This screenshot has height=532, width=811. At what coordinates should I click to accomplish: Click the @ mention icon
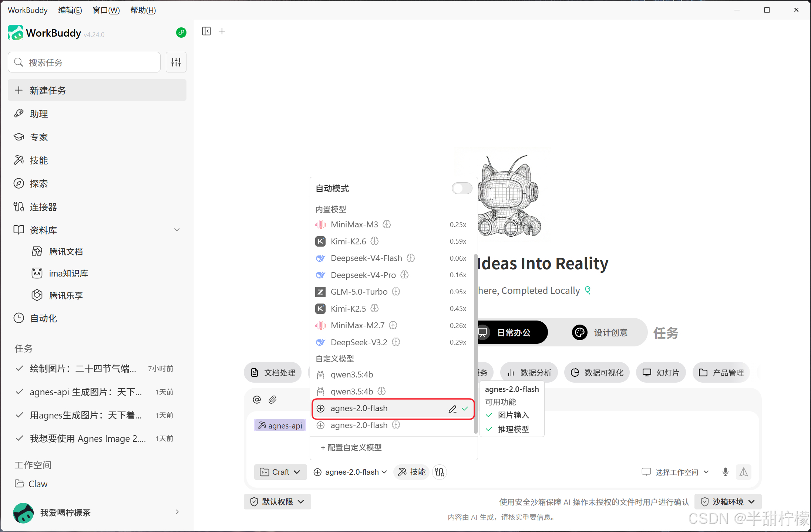(257, 400)
